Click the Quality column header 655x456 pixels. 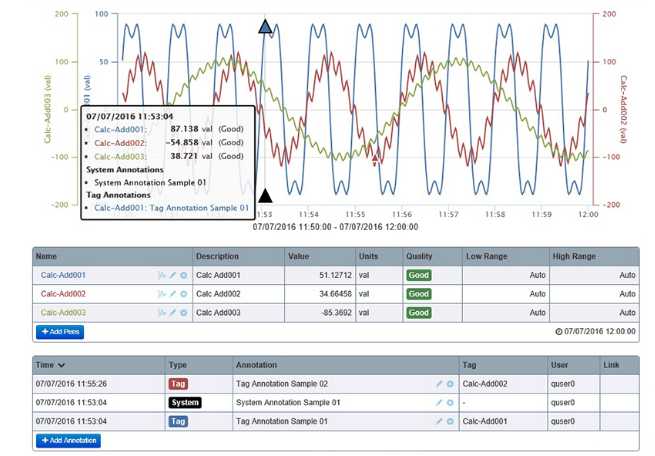(x=418, y=256)
